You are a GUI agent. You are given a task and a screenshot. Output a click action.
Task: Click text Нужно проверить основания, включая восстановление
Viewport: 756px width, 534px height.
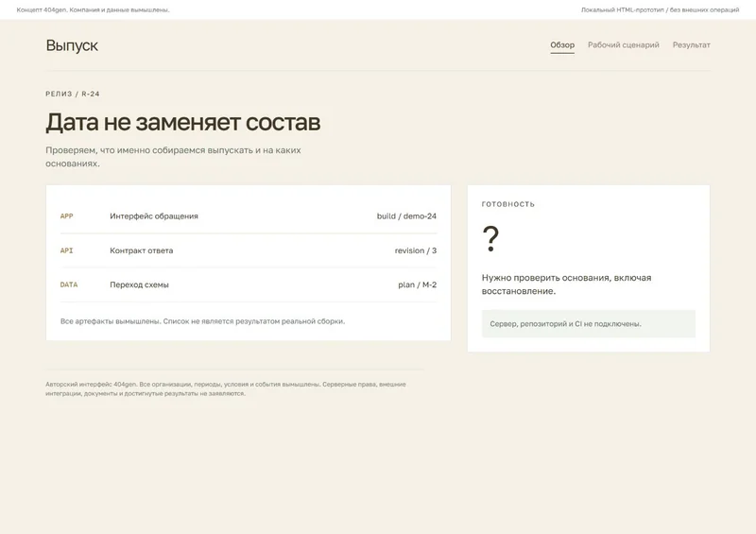566,284
